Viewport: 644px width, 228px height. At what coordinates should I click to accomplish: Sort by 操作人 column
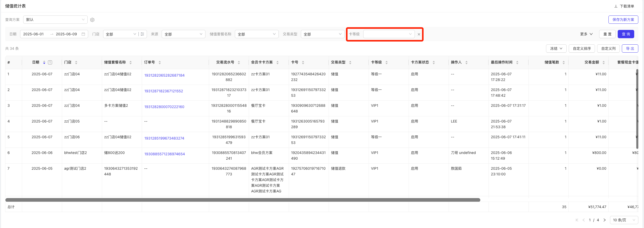[x=466, y=62]
